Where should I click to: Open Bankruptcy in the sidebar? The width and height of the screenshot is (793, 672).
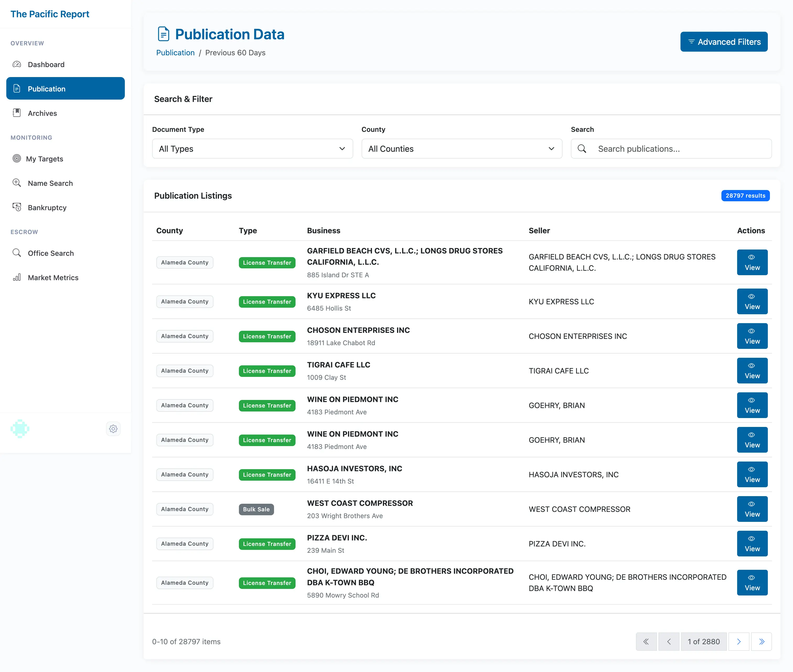(x=66, y=207)
